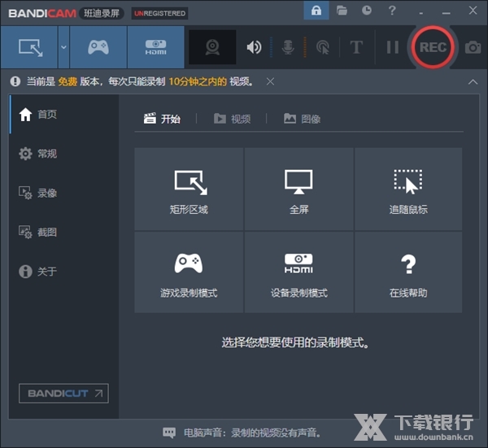The image size is (488, 448).
Task: Click the BANDICAM logo
Action: (x=42, y=13)
